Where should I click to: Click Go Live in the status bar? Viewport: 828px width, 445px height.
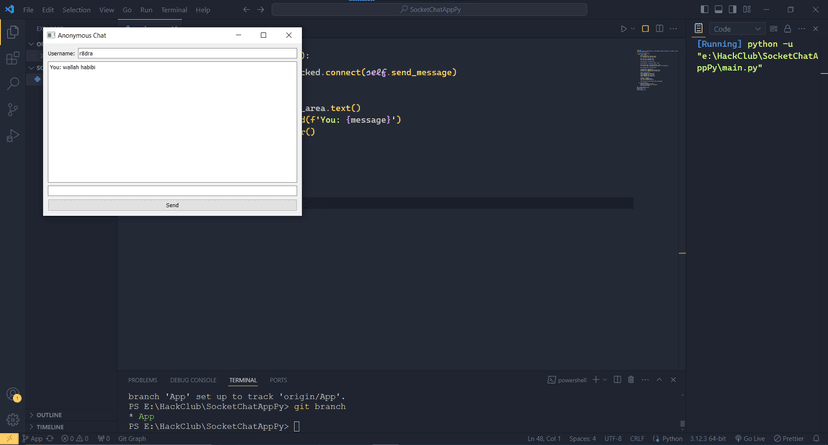pyautogui.click(x=750, y=439)
